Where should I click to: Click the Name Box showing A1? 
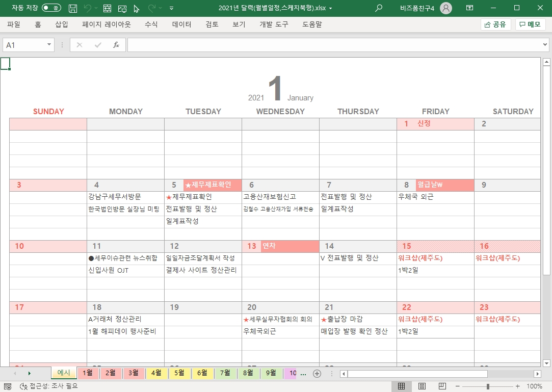tap(24, 45)
